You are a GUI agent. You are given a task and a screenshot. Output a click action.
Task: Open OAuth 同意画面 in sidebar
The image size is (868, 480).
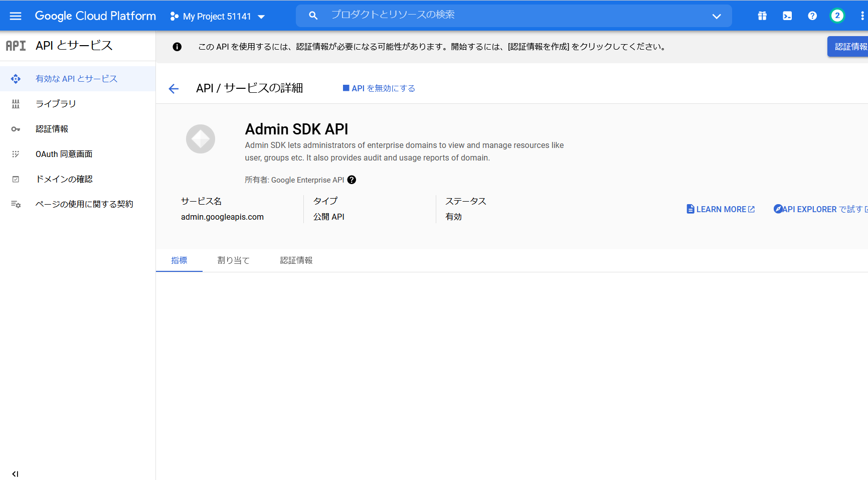tap(78, 154)
